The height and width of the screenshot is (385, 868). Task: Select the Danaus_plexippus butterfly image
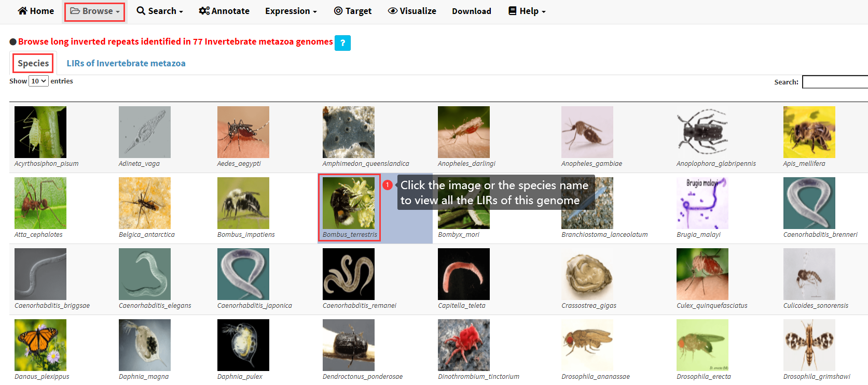(40, 345)
